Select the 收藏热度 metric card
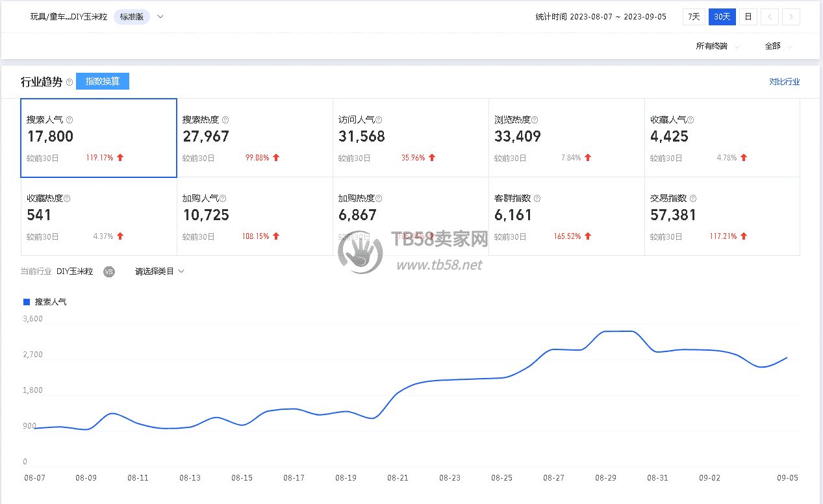Screen dimensions: 823x504 [99, 216]
